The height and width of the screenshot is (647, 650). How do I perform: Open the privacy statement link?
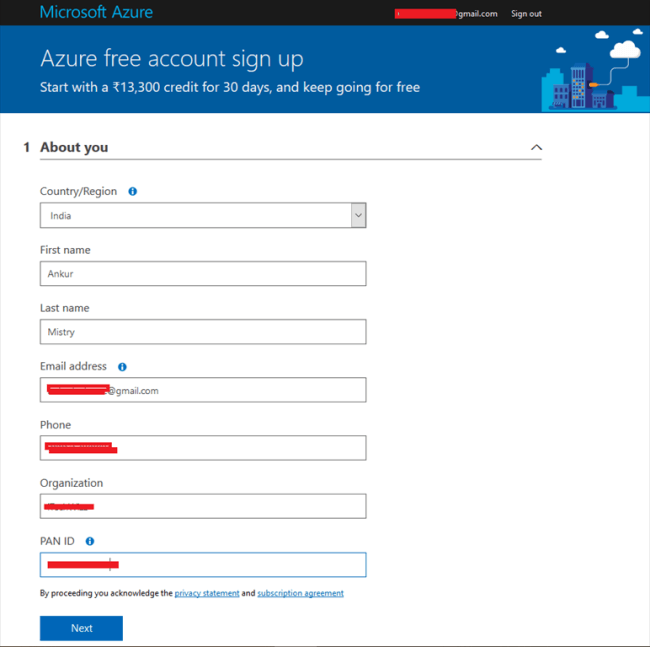tap(207, 594)
